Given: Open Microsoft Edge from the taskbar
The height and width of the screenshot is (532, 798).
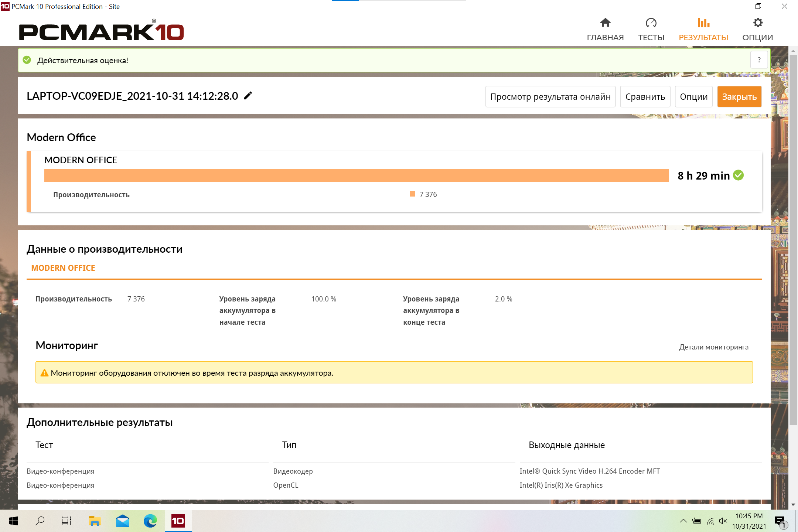Looking at the screenshot, I should (x=150, y=521).
